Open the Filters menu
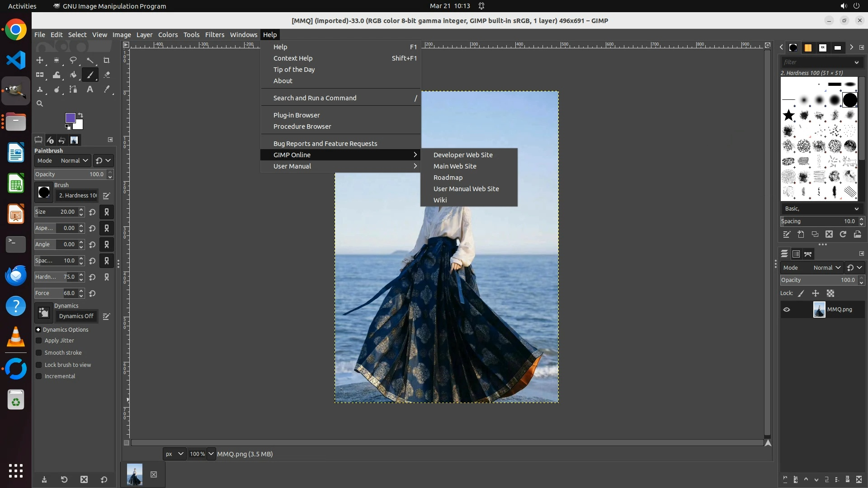The width and height of the screenshot is (868, 488). pyautogui.click(x=214, y=35)
